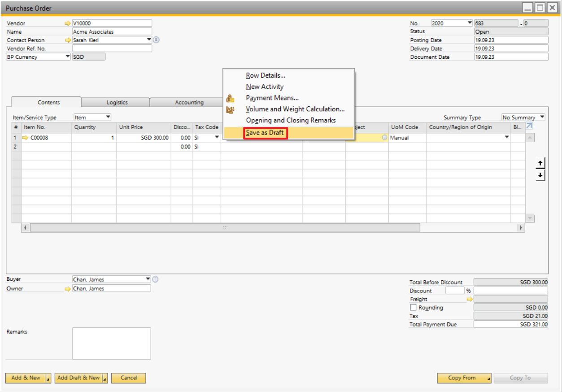
Task: Choose Opening and Closing Remarks
Action: tap(291, 121)
